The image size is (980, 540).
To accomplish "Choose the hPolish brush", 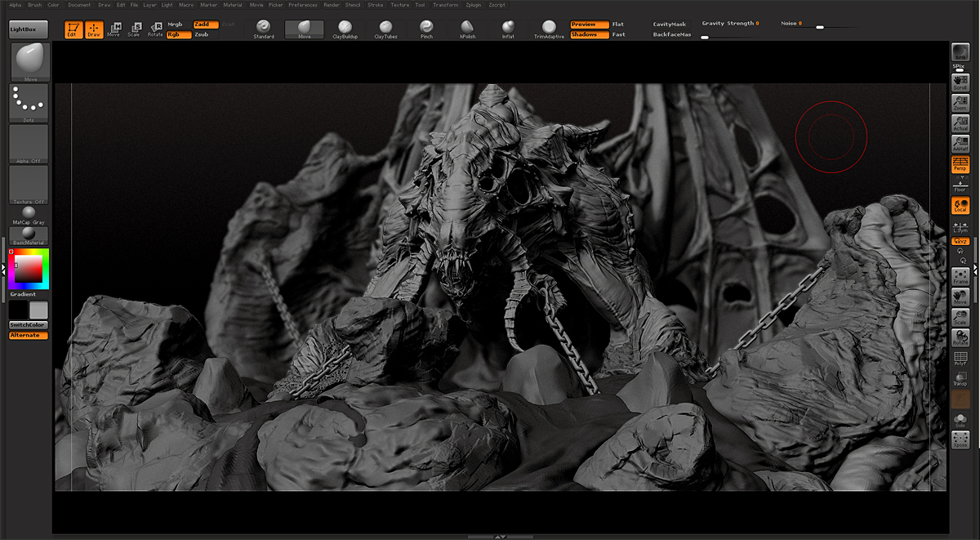I will [x=467, y=29].
